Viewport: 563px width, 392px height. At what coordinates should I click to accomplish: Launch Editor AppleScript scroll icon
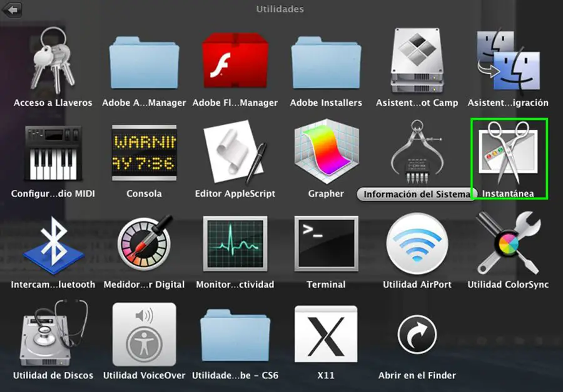click(x=235, y=151)
